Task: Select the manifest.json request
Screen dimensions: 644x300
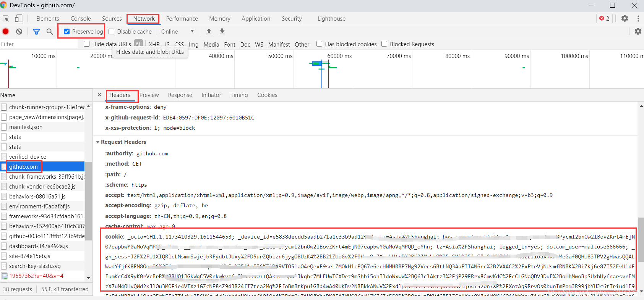Action: pyautogui.click(x=42, y=127)
